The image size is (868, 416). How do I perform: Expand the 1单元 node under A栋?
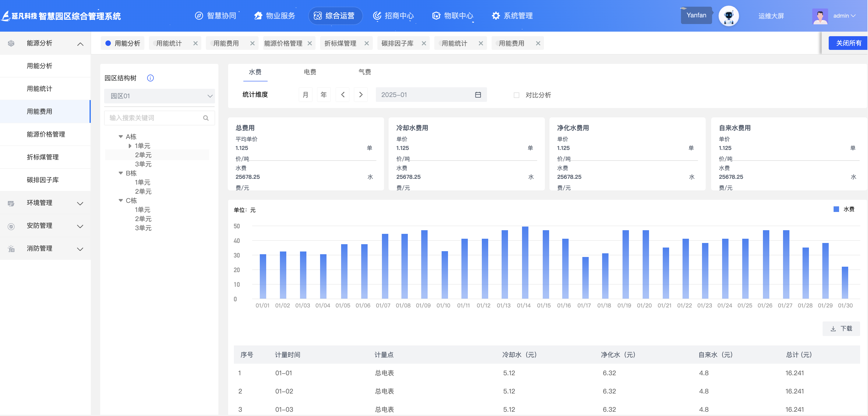pyautogui.click(x=130, y=146)
